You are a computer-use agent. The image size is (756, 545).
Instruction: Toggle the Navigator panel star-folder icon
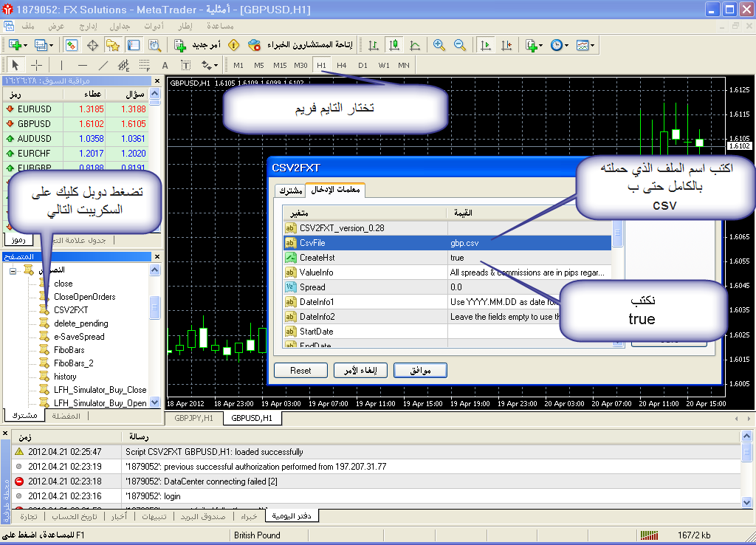(x=113, y=45)
